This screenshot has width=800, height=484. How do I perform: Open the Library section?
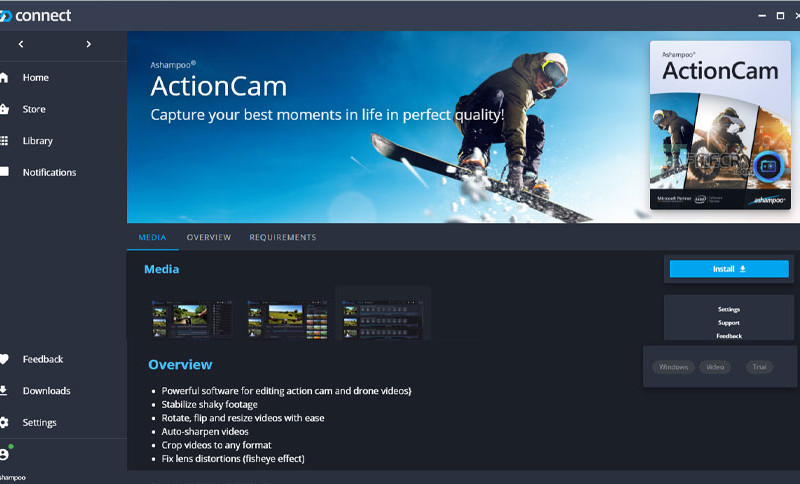pyautogui.click(x=38, y=141)
